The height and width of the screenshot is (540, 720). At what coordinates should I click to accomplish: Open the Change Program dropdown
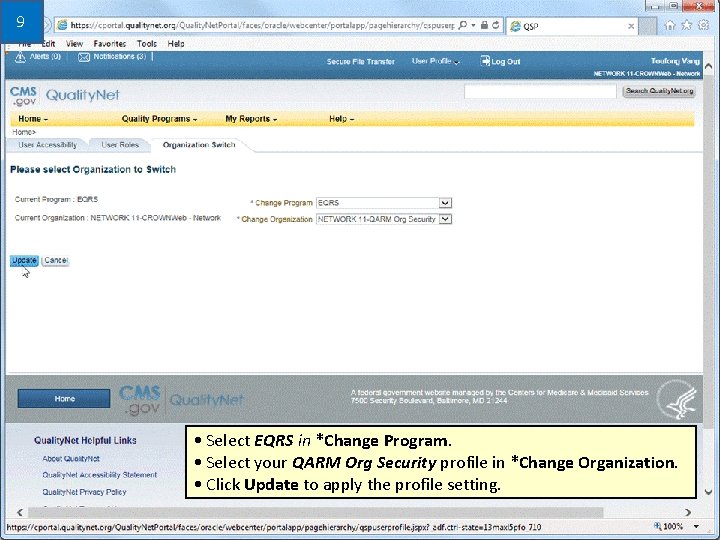(444, 202)
